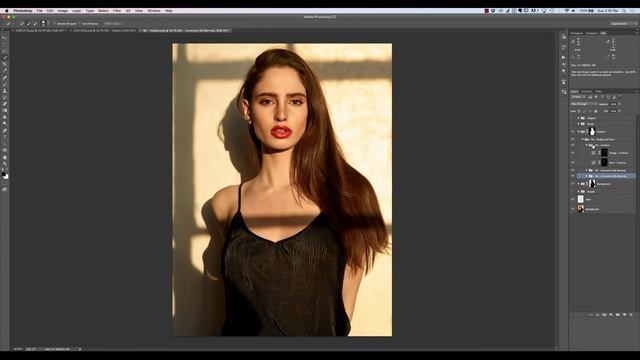
Task: Click the layer Fill value field
Action: coord(613,111)
